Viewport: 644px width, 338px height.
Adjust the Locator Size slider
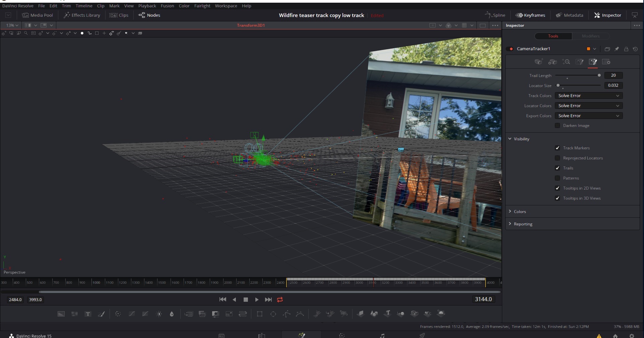578,85
